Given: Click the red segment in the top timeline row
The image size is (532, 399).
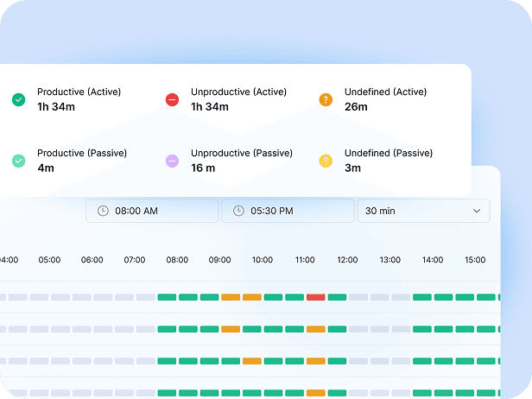Looking at the screenshot, I should pos(315,297).
